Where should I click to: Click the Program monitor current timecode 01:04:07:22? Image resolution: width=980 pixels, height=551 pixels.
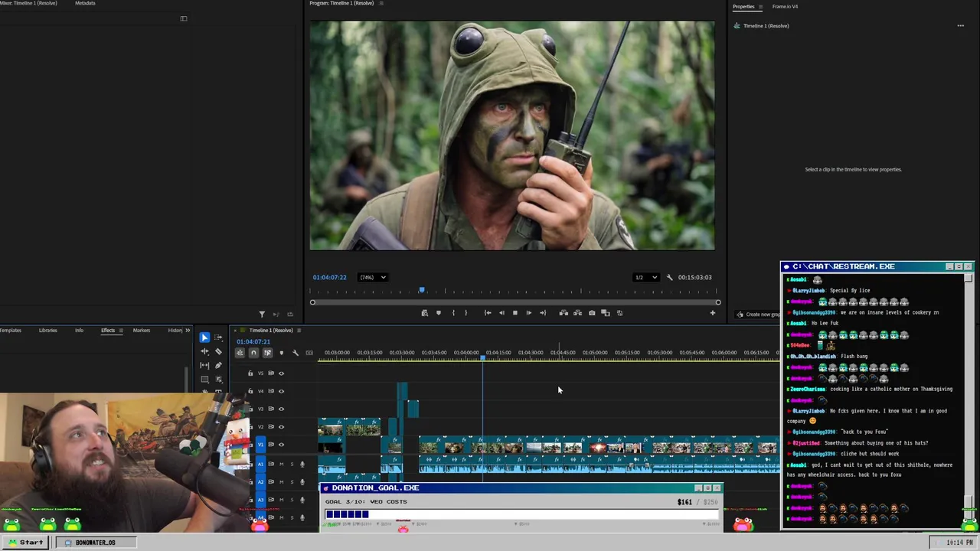click(x=329, y=277)
